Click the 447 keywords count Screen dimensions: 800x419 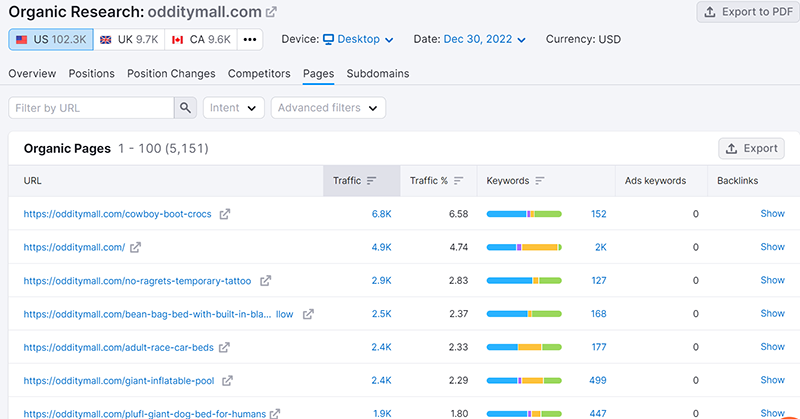597,413
